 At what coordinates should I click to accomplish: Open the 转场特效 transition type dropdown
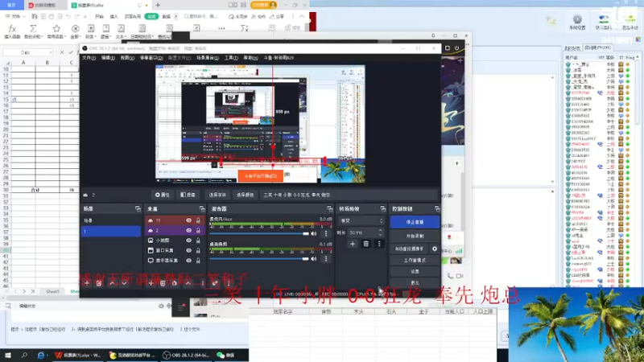tap(361, 220)
